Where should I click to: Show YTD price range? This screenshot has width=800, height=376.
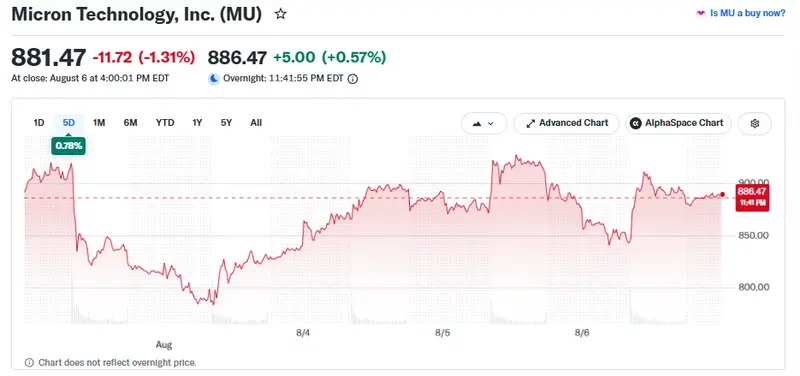(x=165, y=123)
